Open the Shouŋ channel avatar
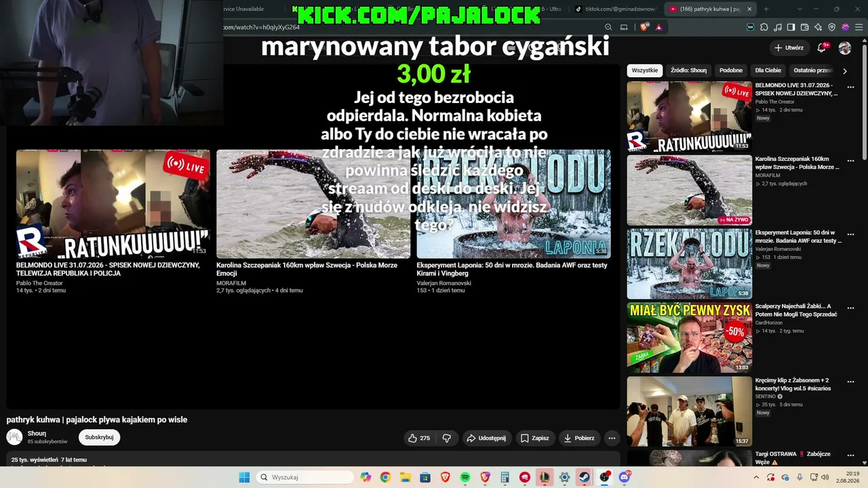The width and height of the screenshot is (868, 488). point(14,437)
